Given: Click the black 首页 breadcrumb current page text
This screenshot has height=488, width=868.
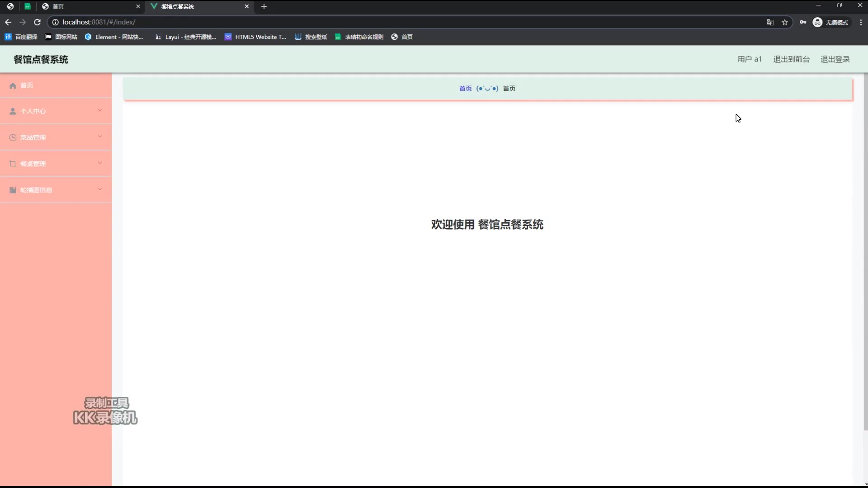Looking at the screenshot, I should pos(509,89).
